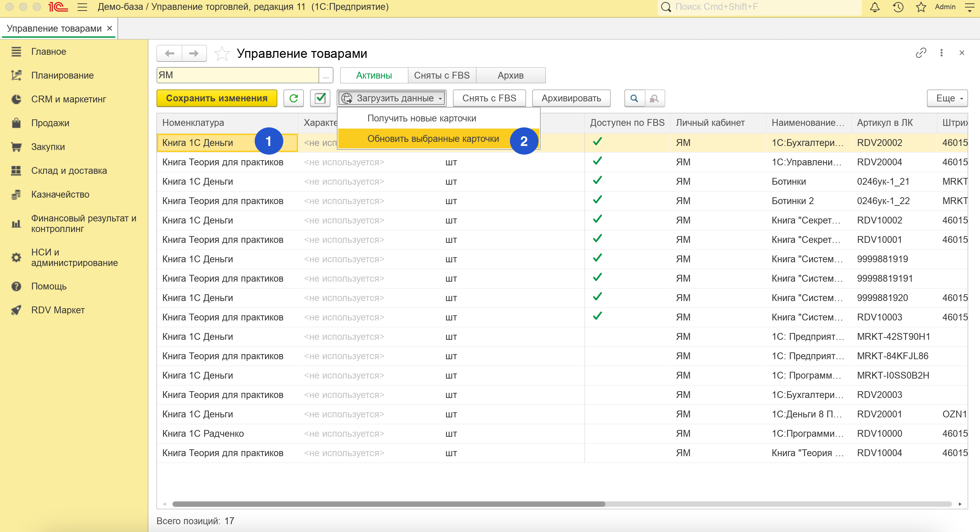Choose Обновить выбранные карточки menu item

[x=433, y=139]
